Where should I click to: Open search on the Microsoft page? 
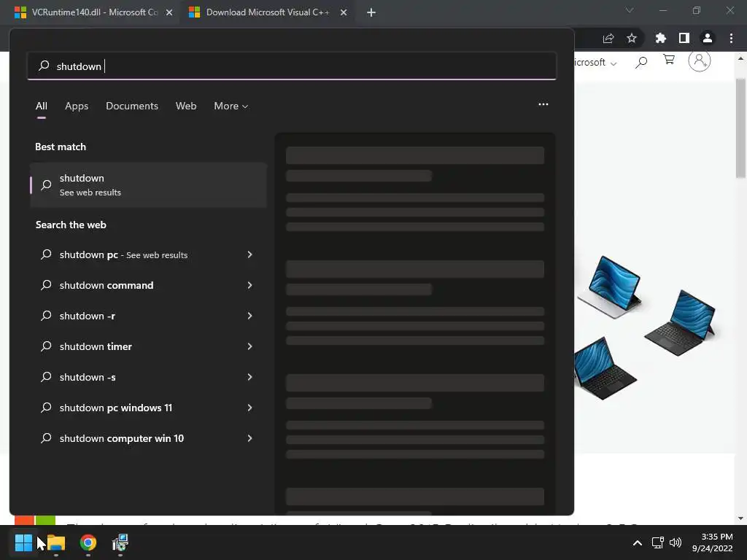point(641,62)
